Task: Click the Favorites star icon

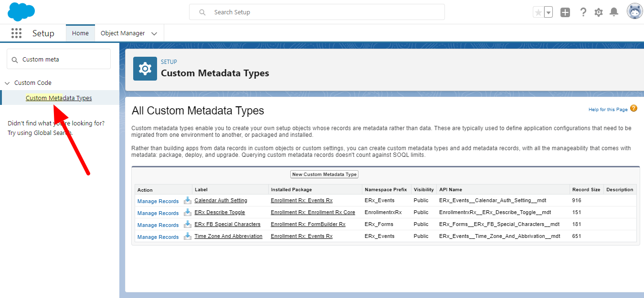Action: [538, 12]
